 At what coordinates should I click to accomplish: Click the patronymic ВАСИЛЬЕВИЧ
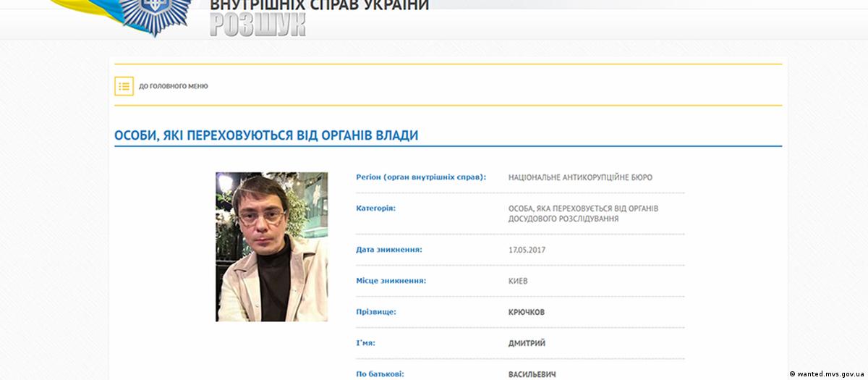tap(533, 374)
